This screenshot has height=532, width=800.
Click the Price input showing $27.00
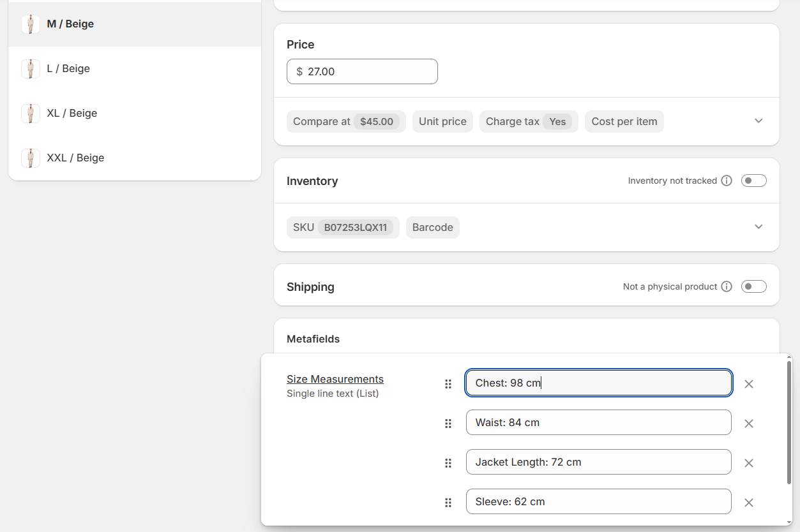coord(362,71)
